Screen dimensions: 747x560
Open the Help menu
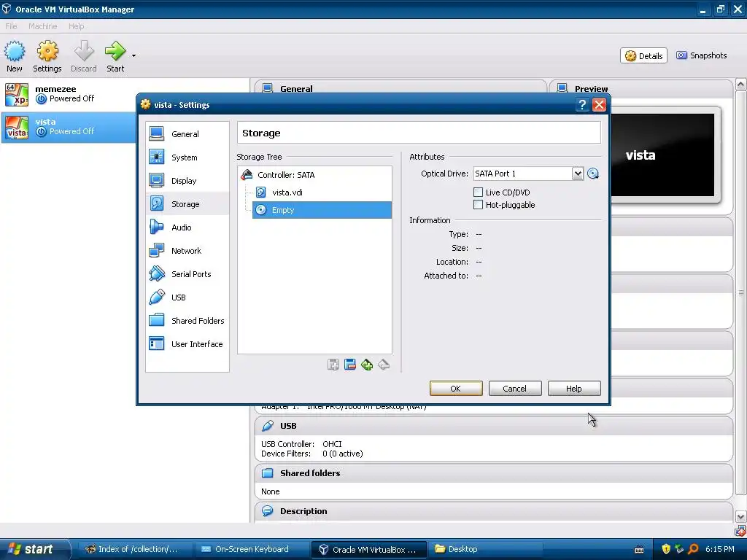pyautogui.click(x=76, y=26)
